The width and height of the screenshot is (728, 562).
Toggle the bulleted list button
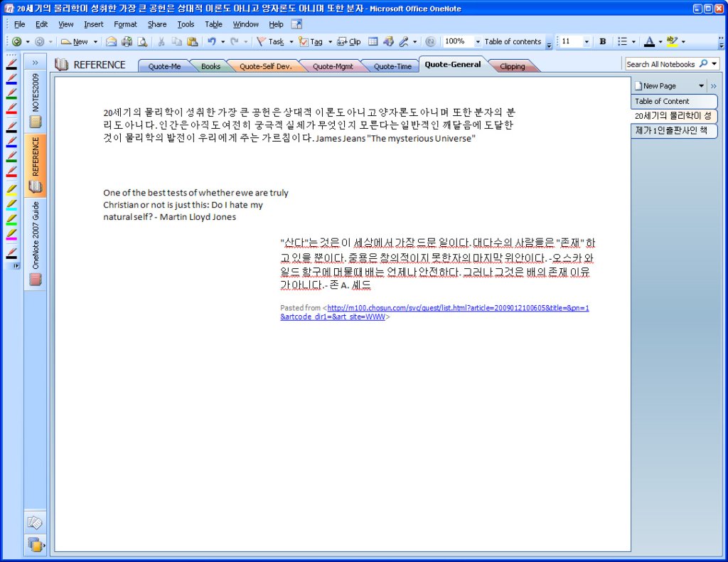tap(622, 42)
